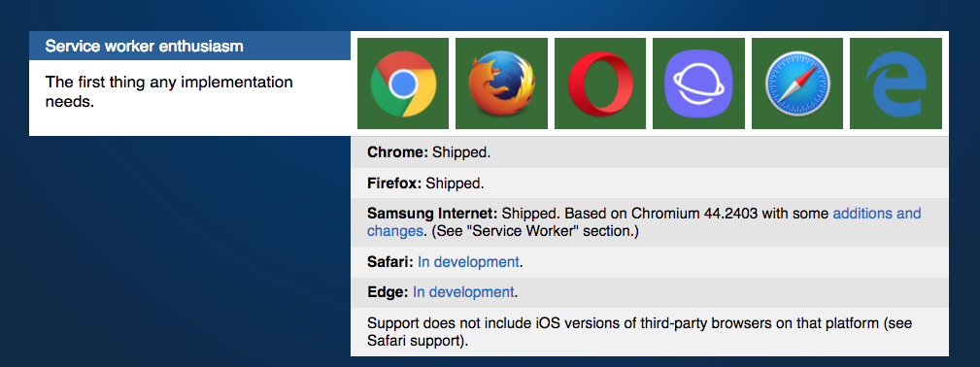Click the Safari compass icon
This screenshot has width=980, height=367.
tap(796, 83)
